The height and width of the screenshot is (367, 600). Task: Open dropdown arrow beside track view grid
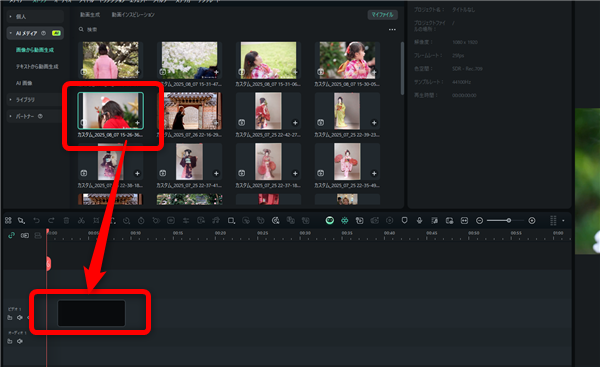click(x=563, y=221)
